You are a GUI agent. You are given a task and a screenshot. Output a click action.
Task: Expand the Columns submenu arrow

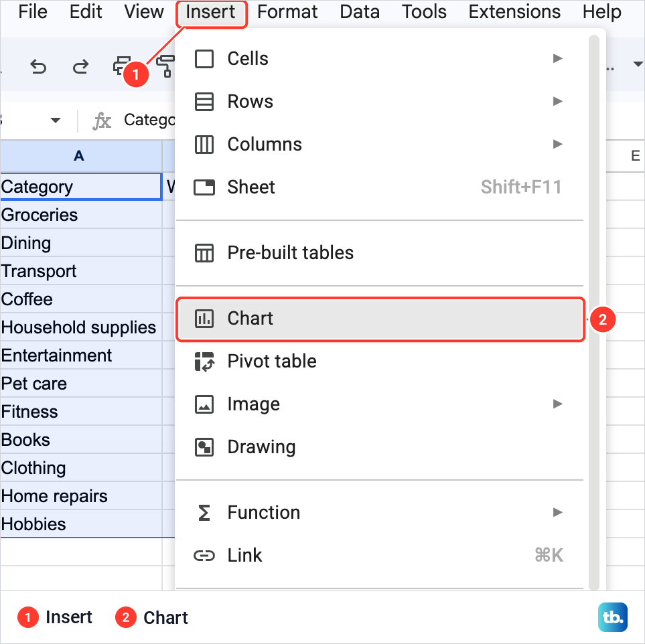coord(557,144)
